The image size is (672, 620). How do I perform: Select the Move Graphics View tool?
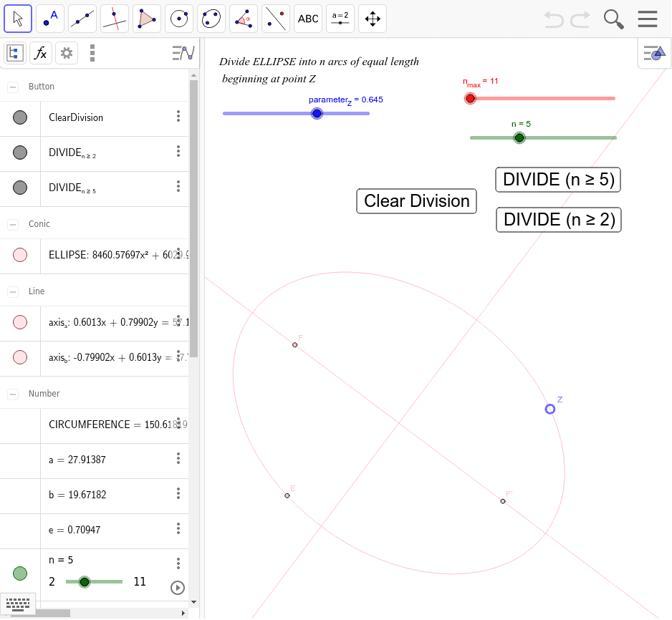click(373, 19)
